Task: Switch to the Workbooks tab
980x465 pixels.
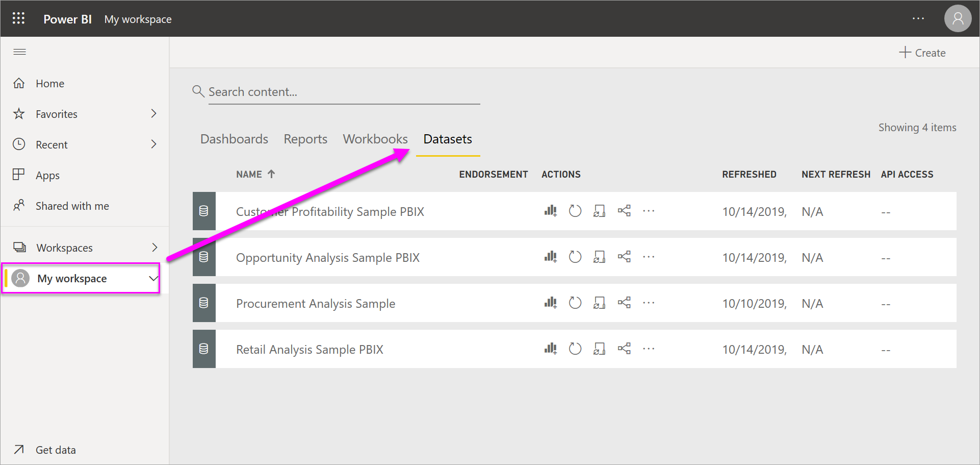Action: [x=375, y=139]
